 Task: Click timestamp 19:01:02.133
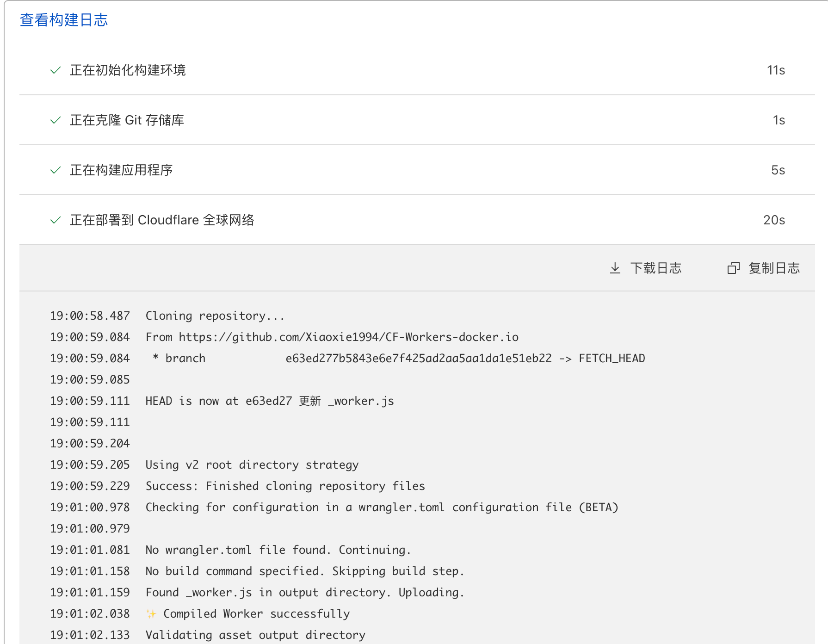click(90, 635)
